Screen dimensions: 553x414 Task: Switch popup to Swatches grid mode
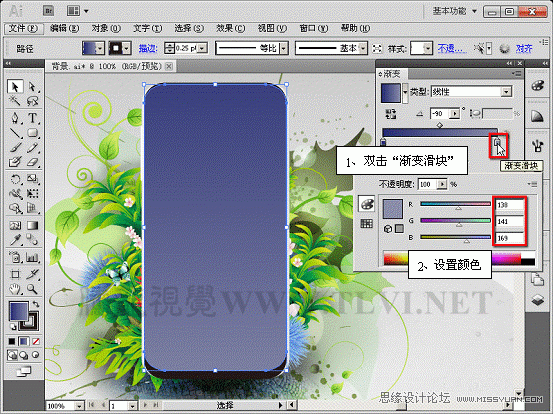[366, 223]
